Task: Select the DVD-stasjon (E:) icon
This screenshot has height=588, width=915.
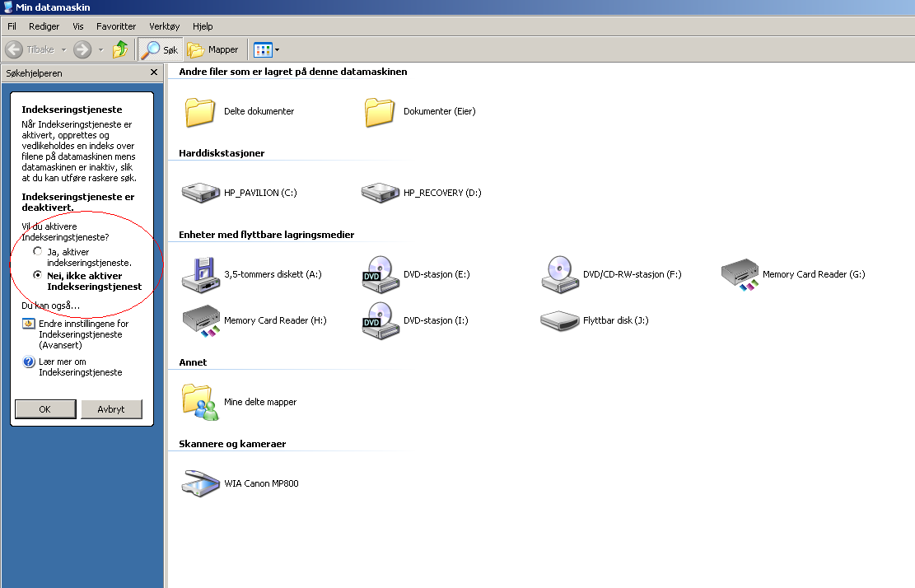Action: point(380,274)
